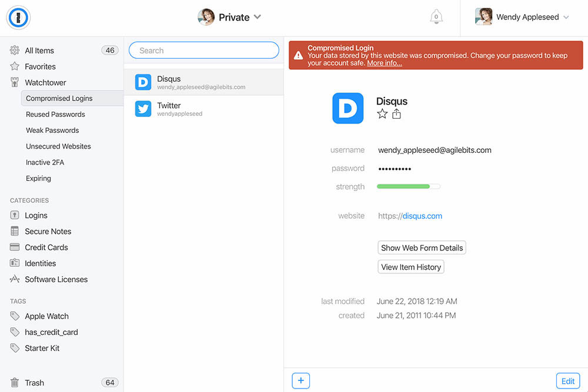Click the masked password dots

coord(395,169)
